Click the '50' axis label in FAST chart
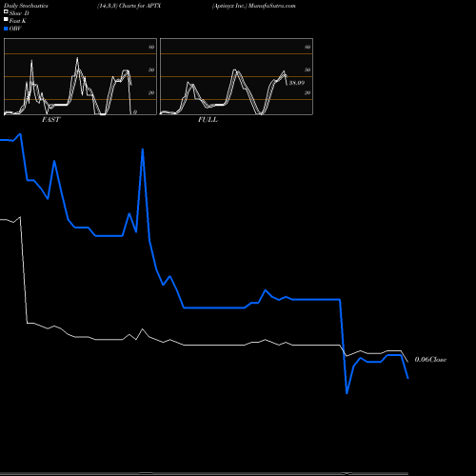This screenshot has height=476, width=476. [x=151, y=69]
